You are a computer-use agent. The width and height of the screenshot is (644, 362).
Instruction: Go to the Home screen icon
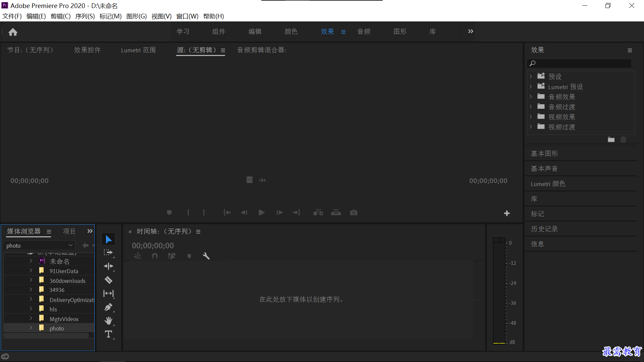coord(13,32)
